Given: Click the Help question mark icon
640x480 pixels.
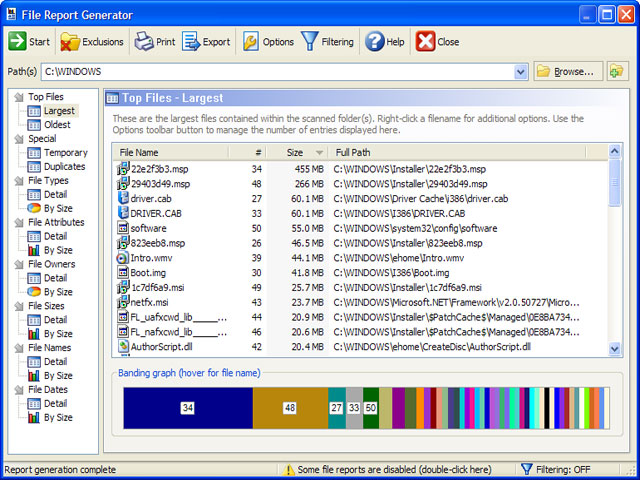Looking at the screenshot, I should point(374,41).
